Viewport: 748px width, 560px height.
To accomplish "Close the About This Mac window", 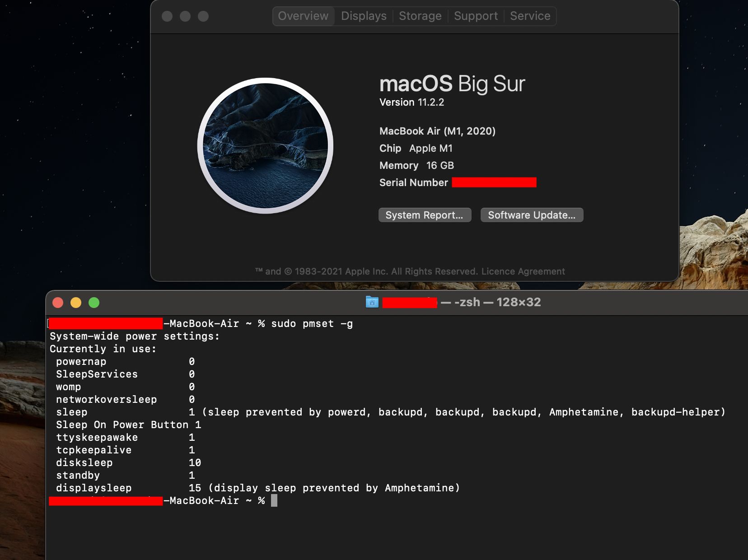I will tap(167, 16).
